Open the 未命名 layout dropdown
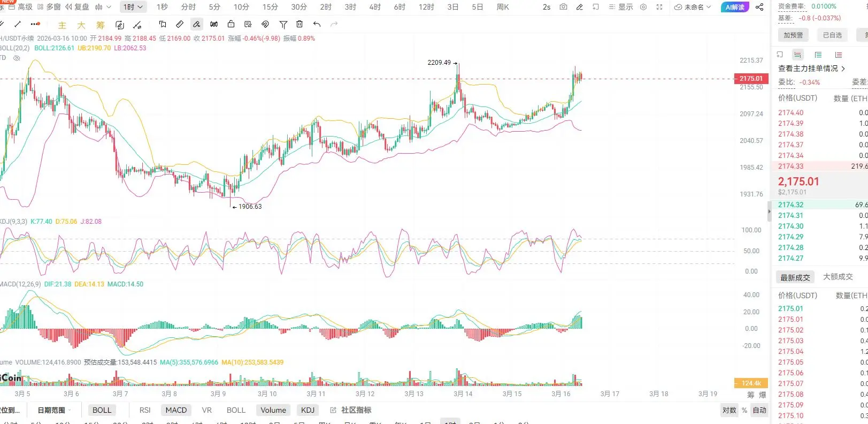868x424 pixels. [693, 7]
